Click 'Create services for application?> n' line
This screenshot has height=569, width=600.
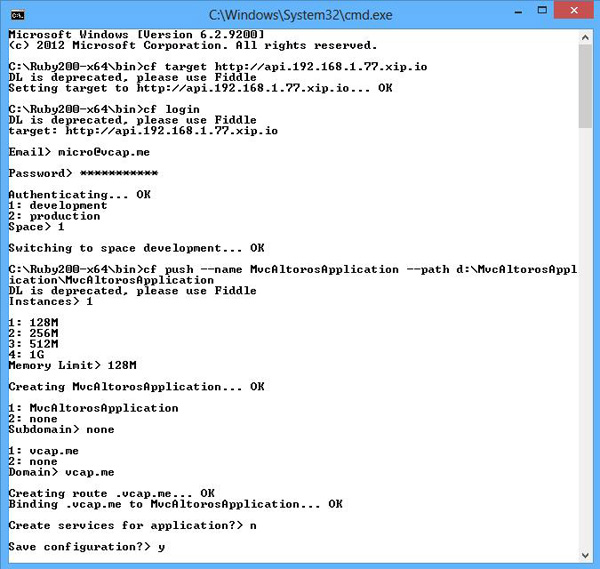133,525
